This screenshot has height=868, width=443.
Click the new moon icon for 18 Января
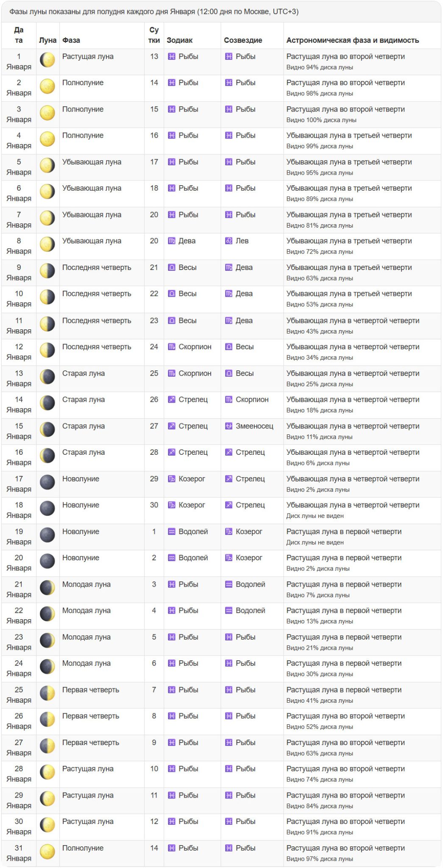pyautogui.click(x=47, y=509)
